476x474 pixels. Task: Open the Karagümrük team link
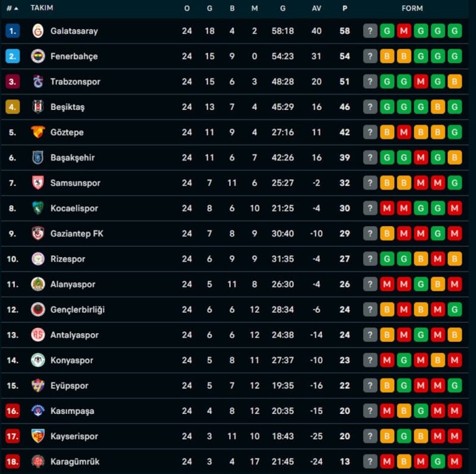[75, 462]
